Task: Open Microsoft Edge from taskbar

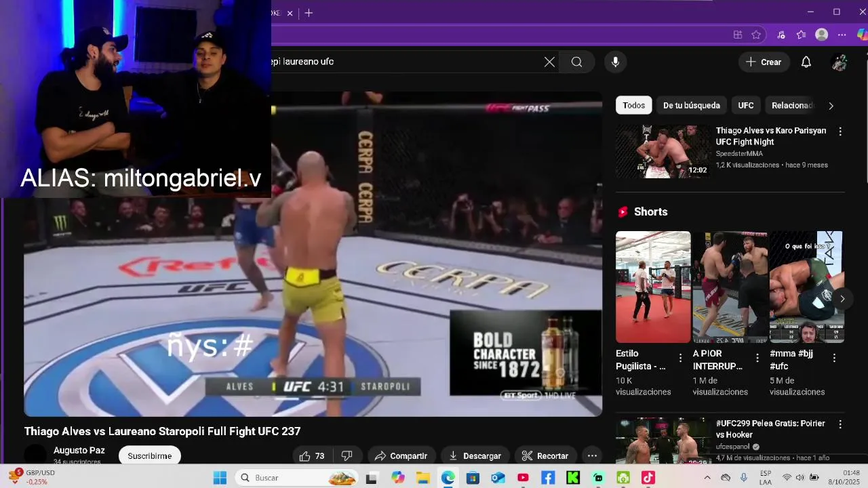Action: (x=448, y=478)
